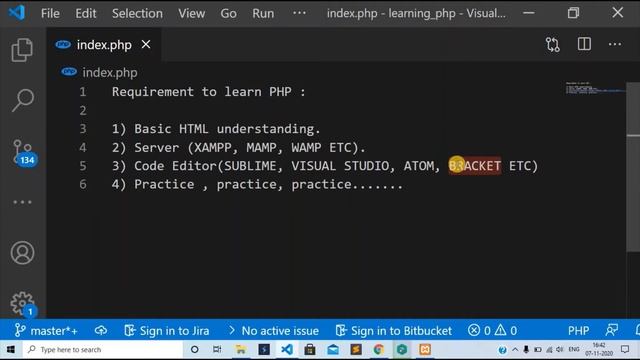Viewport: 640px width, 360px height.
Task: Open Google Chrome from the taskbar
Action: 379,349
